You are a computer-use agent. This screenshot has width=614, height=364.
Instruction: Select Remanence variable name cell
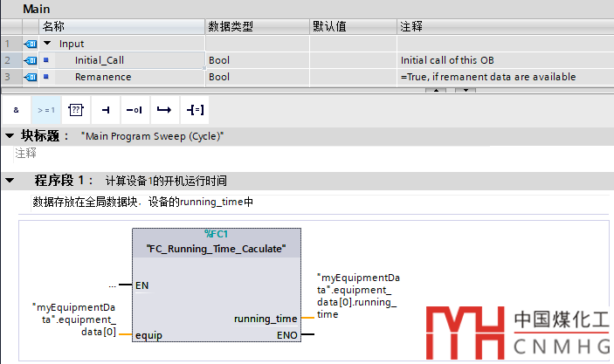[x=121, y=77]
